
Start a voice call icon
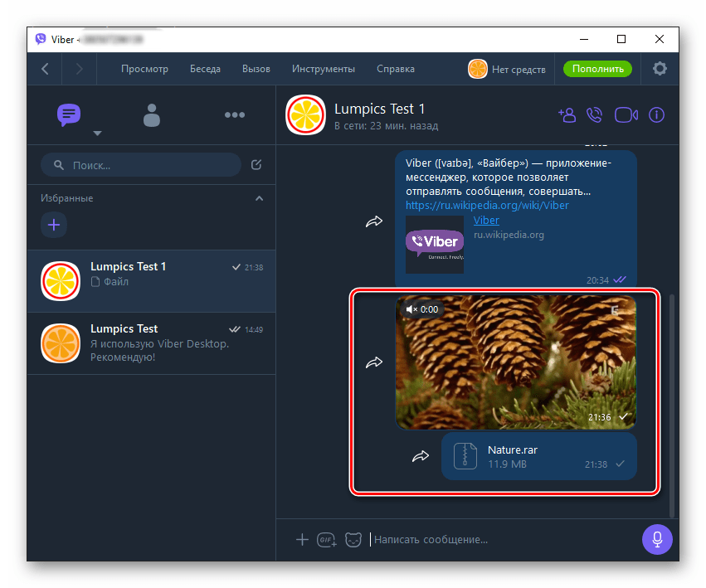(x=595, y=115)
